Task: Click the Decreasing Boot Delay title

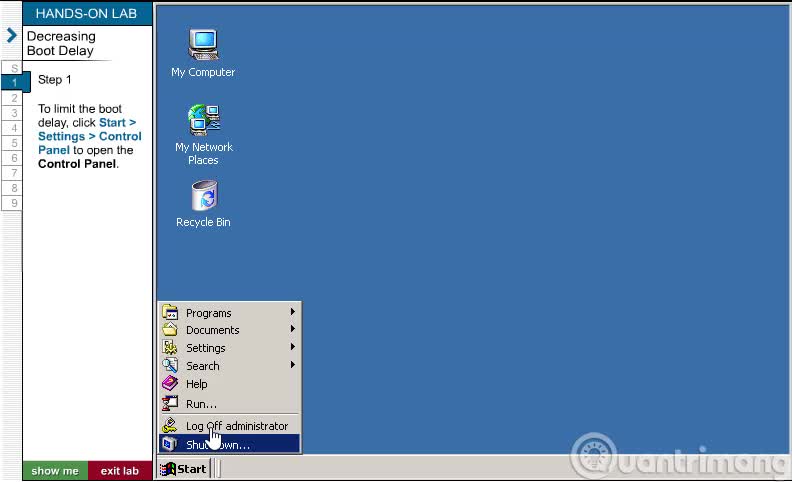Action: [61, 43]
